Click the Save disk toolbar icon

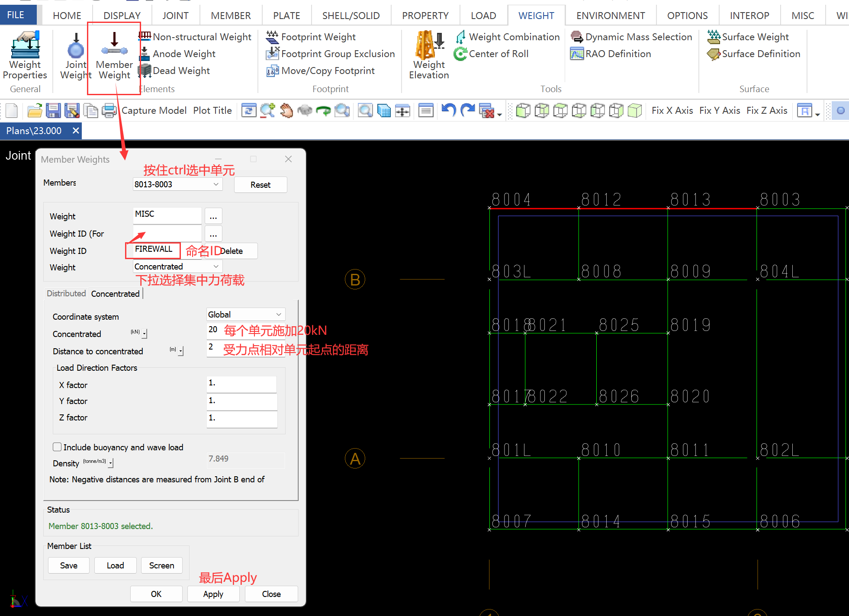(53, 111)
